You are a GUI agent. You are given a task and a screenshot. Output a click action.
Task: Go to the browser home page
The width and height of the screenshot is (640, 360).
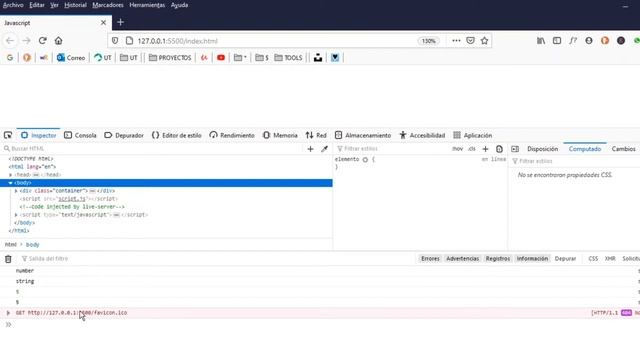58,41
